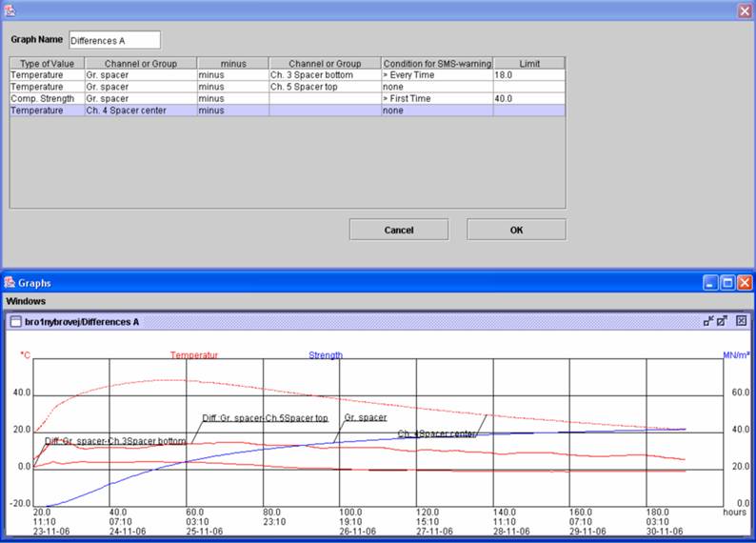Click the Differences A internal frame icon

point(16,322)
